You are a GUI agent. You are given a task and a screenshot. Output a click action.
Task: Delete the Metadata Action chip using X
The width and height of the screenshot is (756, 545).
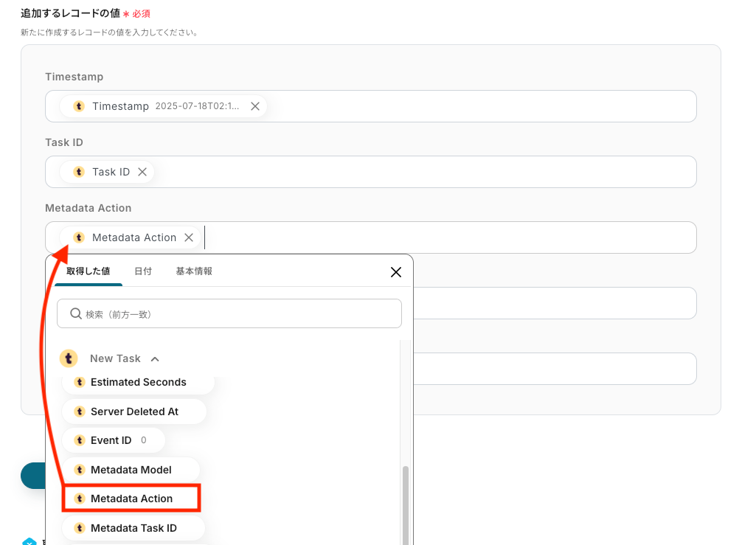coord(189,237)
